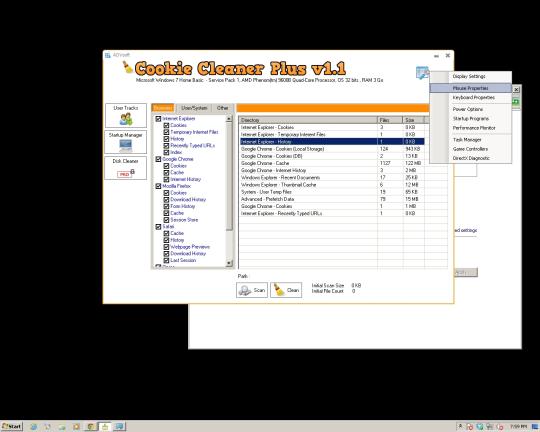Click the Google Chrome tree label
Screen dimensions: 540x432
178,159
